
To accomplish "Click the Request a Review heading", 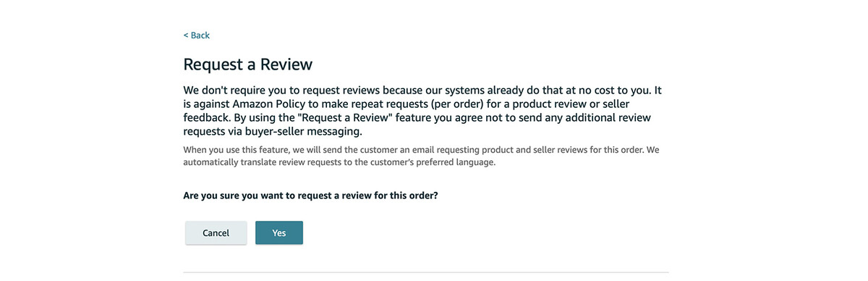I will tap(247, 64).
